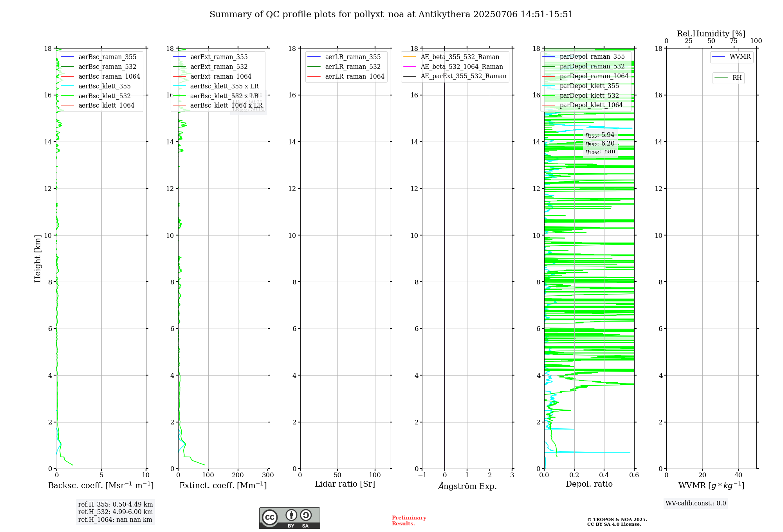Click the magenta line swatch beside AE_beta_532_1064_Raman
783x532 pixels.
pyautogui.click(x=410, y=67)
